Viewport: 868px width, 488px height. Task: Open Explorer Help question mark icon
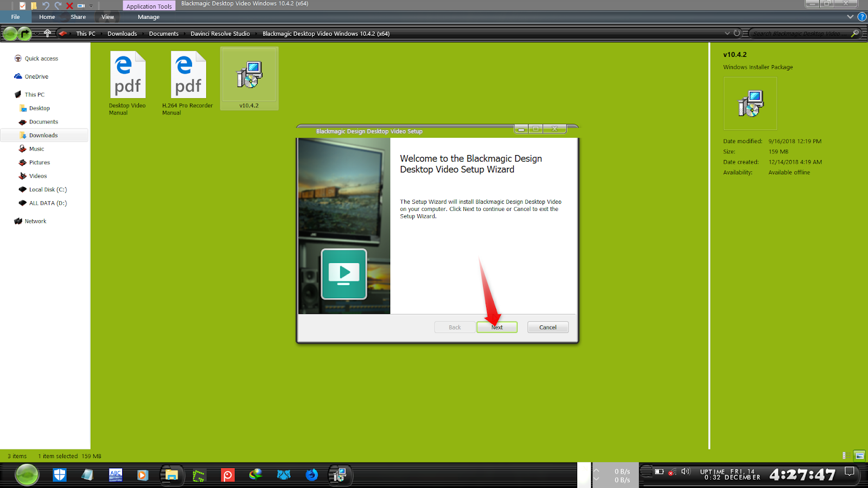point(861,17)
